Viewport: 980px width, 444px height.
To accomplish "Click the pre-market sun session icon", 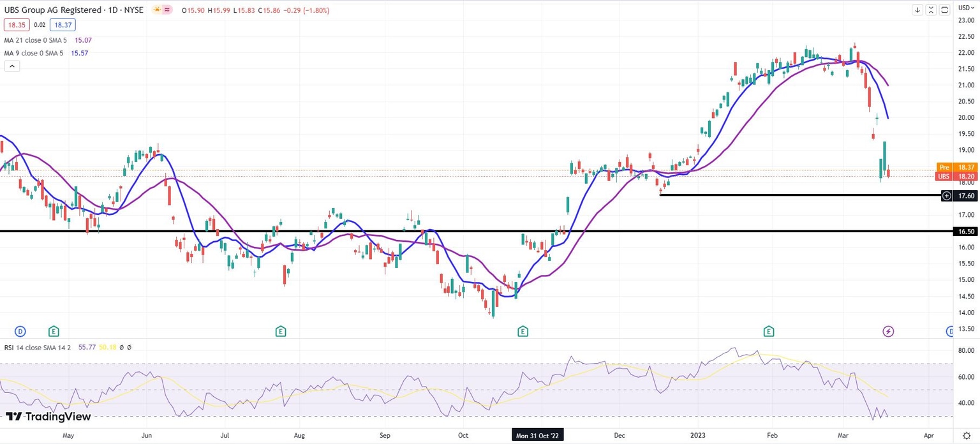I will tap(156, 10).
